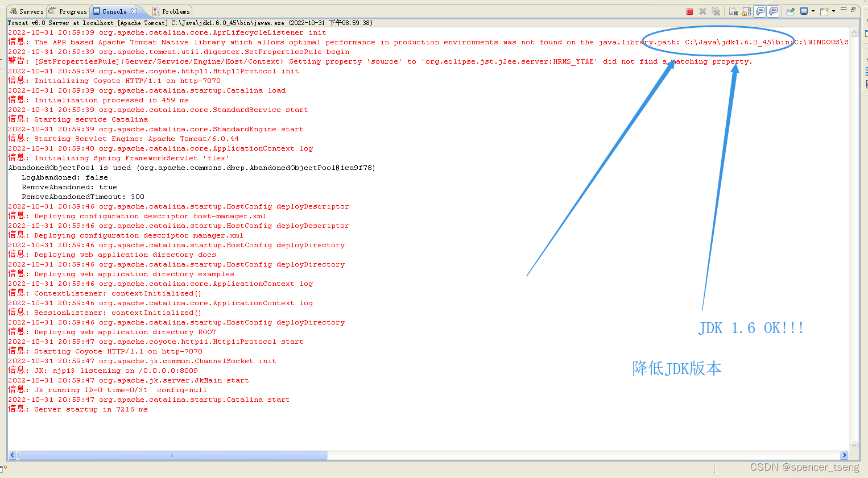Click the vertical scrollbar down arrow
Viewport: 868px width, 478px height.
coord(854,446)
